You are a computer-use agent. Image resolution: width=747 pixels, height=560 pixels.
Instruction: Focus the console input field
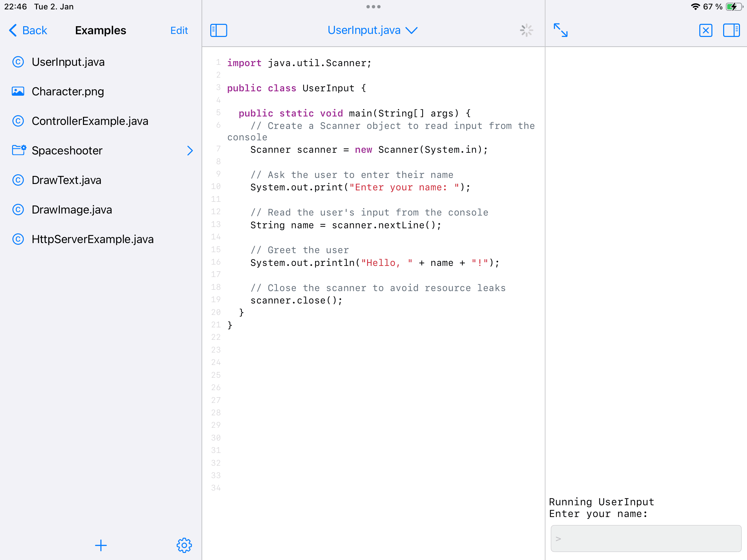click(x=646, y=539)
